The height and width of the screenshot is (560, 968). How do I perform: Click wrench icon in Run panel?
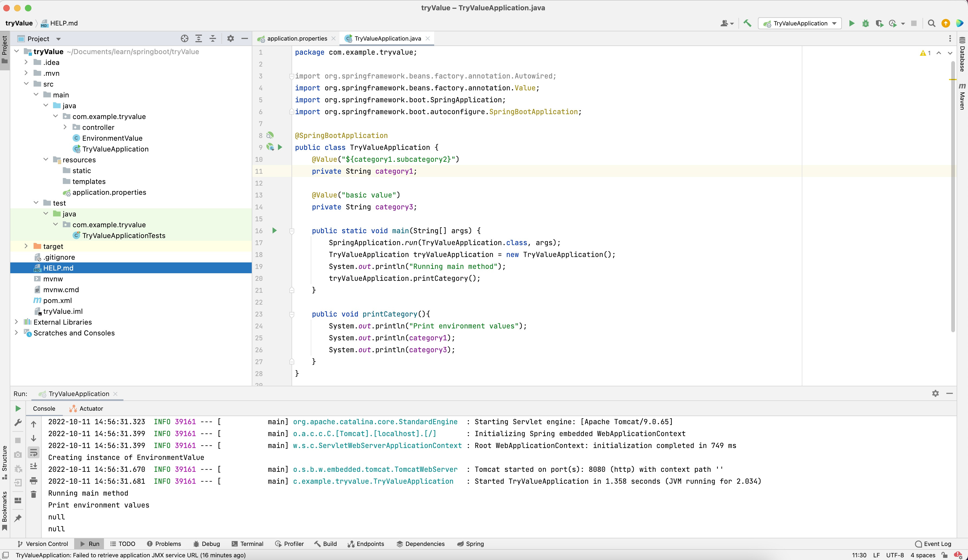pyautogui.click(x=18, y=423)
